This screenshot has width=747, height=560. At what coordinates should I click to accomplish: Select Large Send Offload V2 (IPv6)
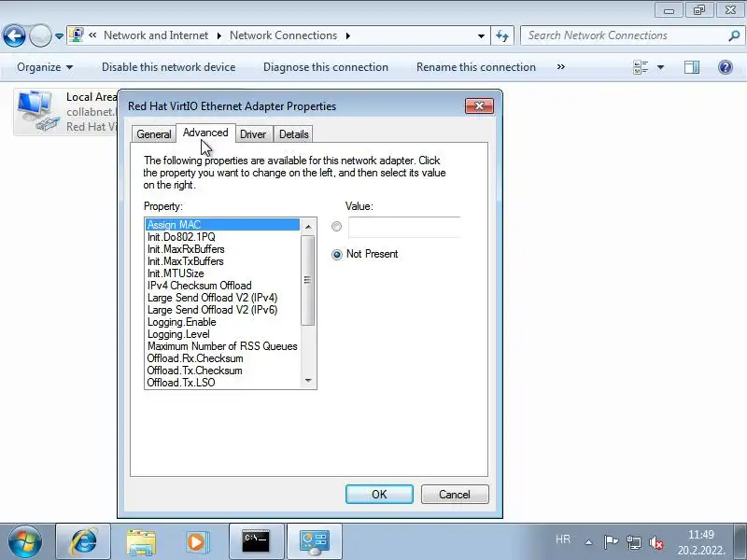pos(222,310)
